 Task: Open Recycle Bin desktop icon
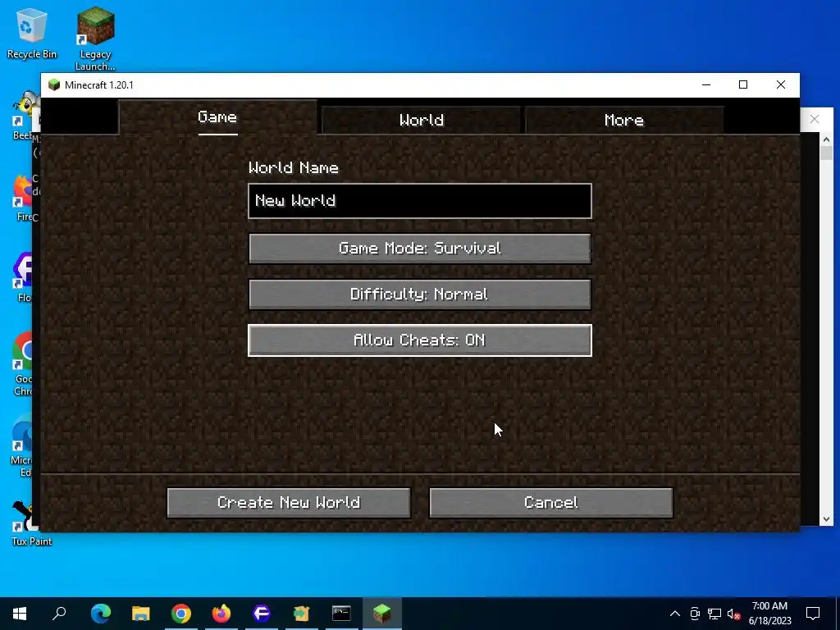[x=32, y=33]
